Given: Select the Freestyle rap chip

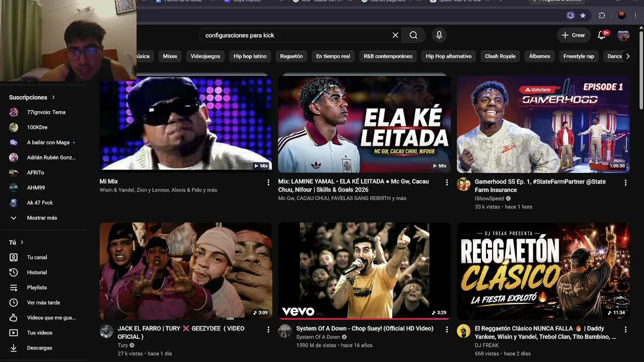Looking at the screenshot, I should (x=579, y=56).
